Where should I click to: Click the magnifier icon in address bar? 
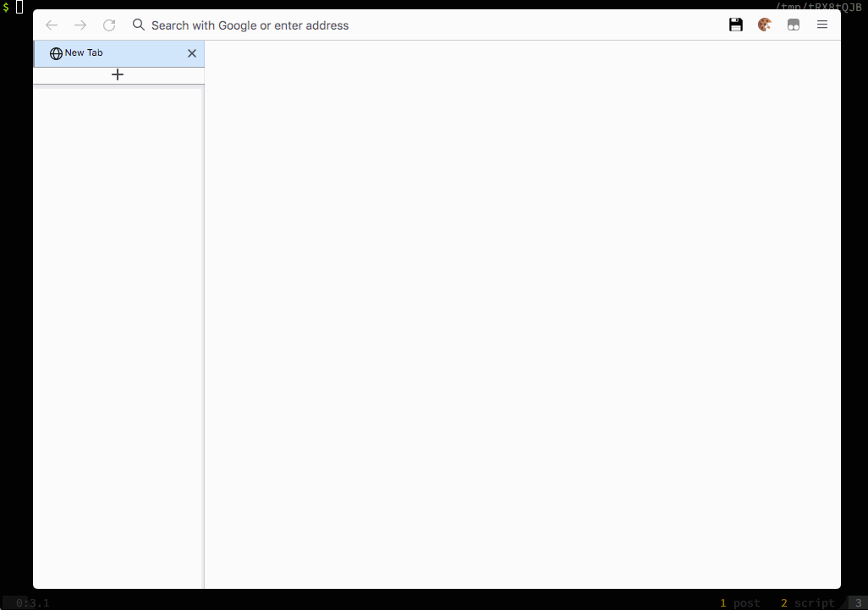click(x=139, y=25)
